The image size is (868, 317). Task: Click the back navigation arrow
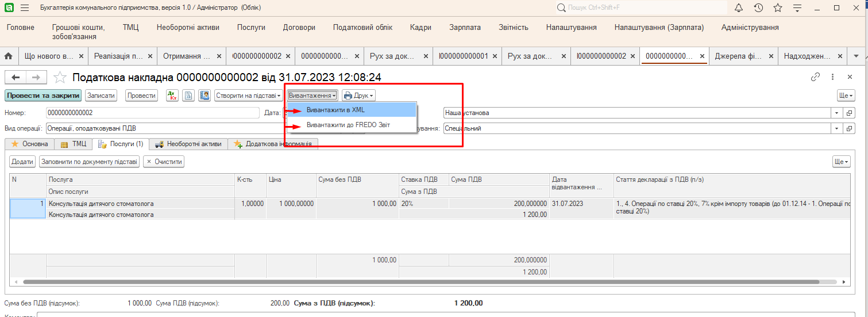tap(16, 77)
